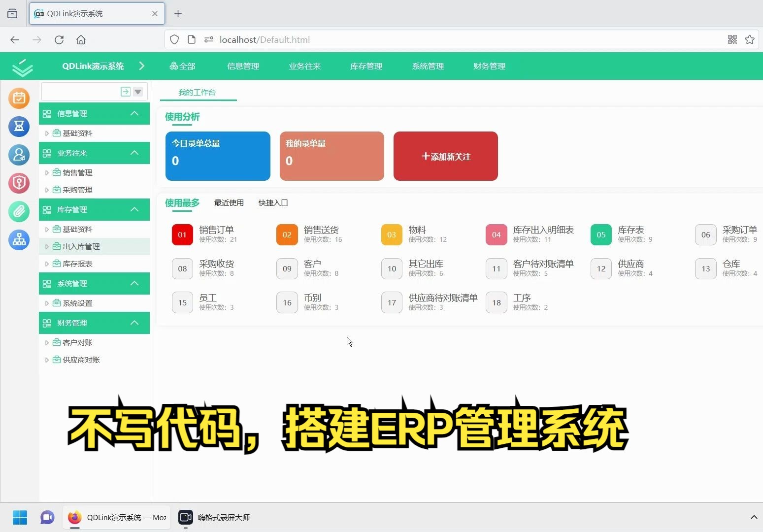Select 财务管理 in top navigation
The height and width of the screenshot is (532, 763).
click(489, 66)
